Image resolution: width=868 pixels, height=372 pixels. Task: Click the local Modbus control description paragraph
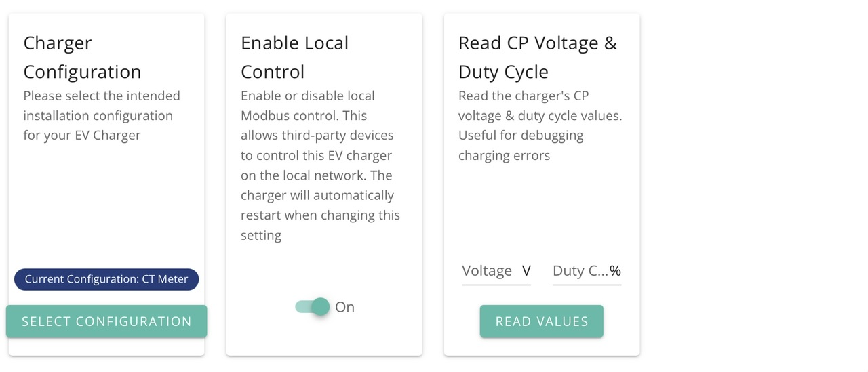tap(320, 165)
